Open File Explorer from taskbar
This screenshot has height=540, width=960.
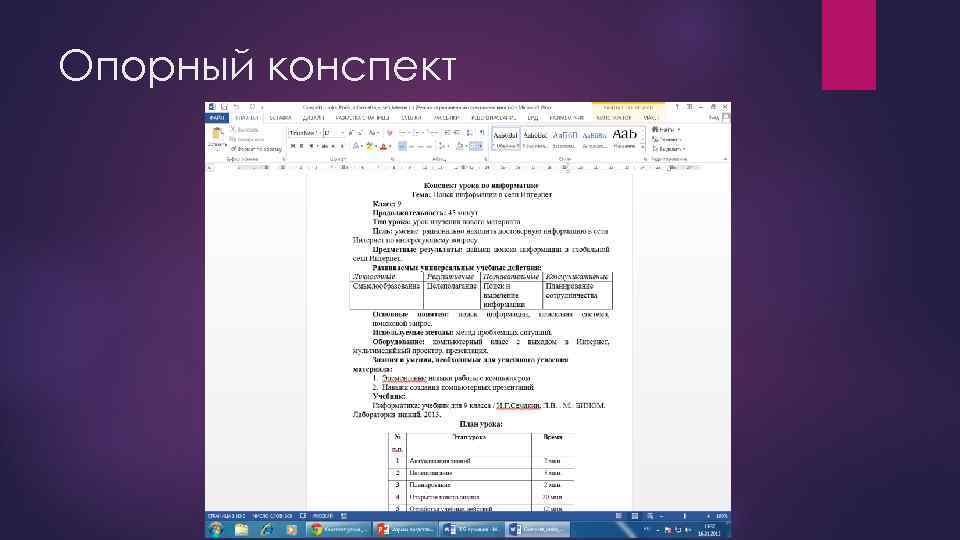241,530
